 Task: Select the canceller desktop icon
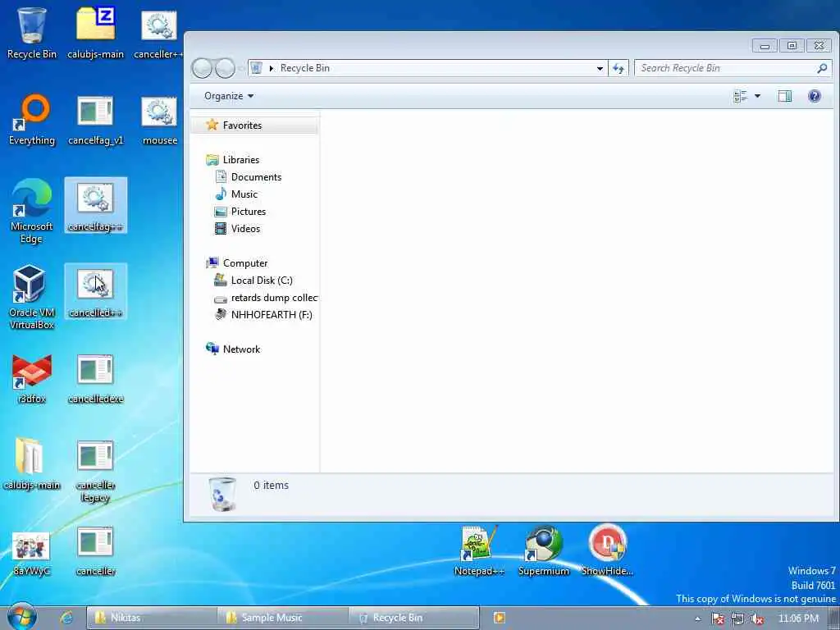pyautogui.click(x=95, y=552)
